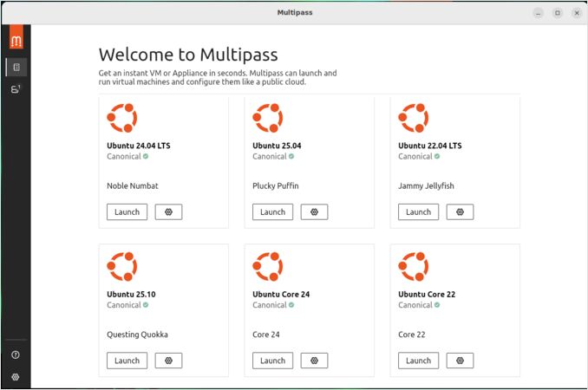Screen dimensions: 588x390
Task: Click the Ubuntu logo on 24.04 LTS card
Action: coord(122,118)
